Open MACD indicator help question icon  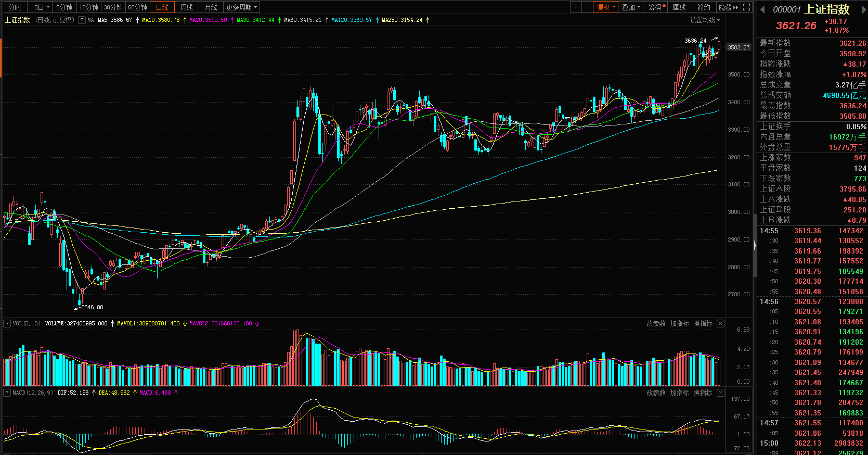(7, 393)
